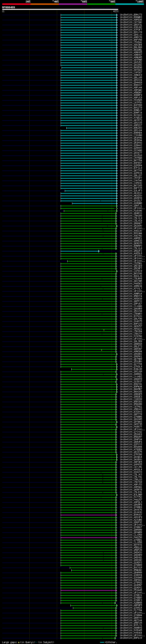The width and height of the screenshot is (146, 644).
Task: Click the =100char. scale legend
Action: coord(108,642)
